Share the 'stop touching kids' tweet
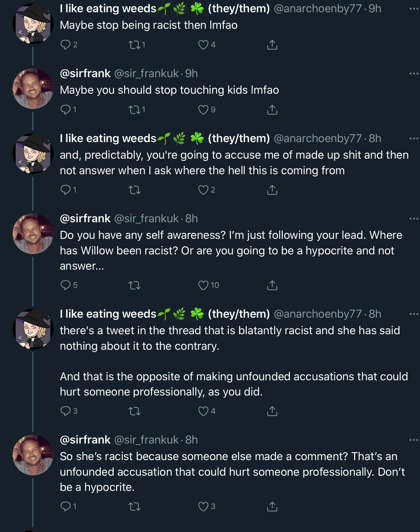This screenshot has width=420, height=532. [x=272, y=110]
